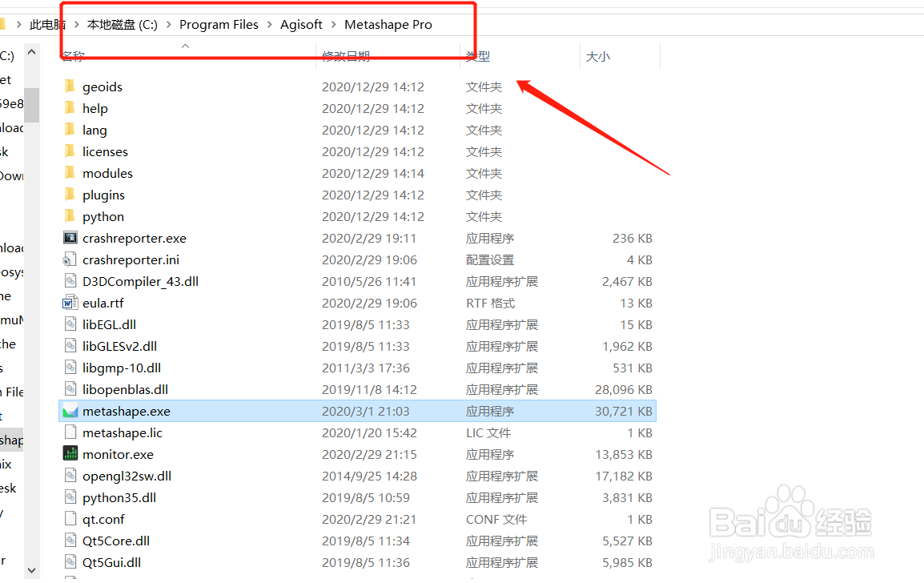
Task: Click the metashape.exe application icon
Action: point(70,411)
